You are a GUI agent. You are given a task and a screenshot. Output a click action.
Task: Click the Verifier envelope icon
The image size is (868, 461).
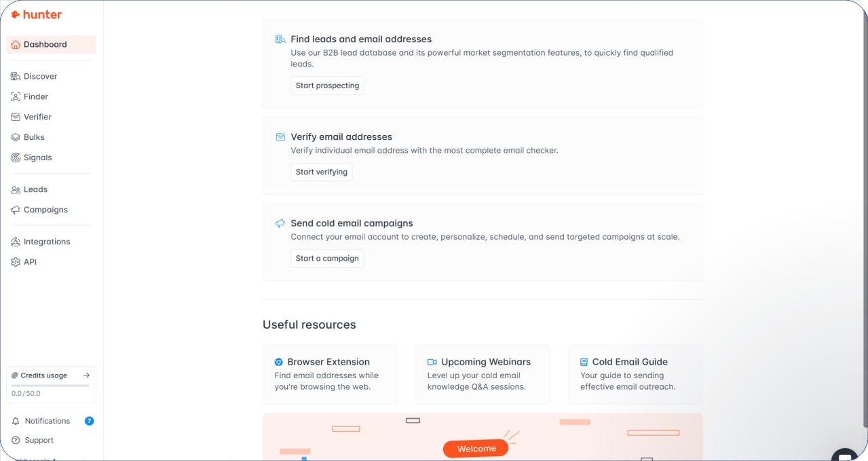[x=16, y=117]
